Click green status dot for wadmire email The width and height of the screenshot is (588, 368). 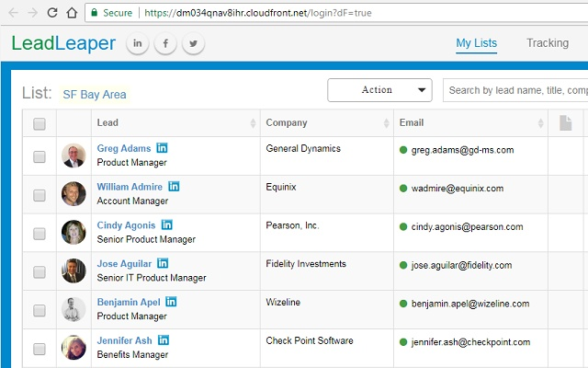click(403, 189)
